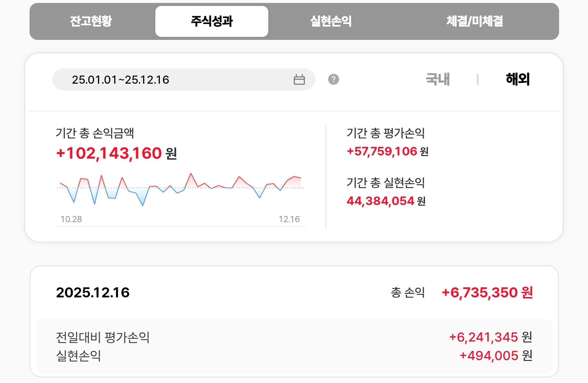Screen dimensions: 588x383
Task: Switch to the 실현손익 tab
Action: (330, 21)
